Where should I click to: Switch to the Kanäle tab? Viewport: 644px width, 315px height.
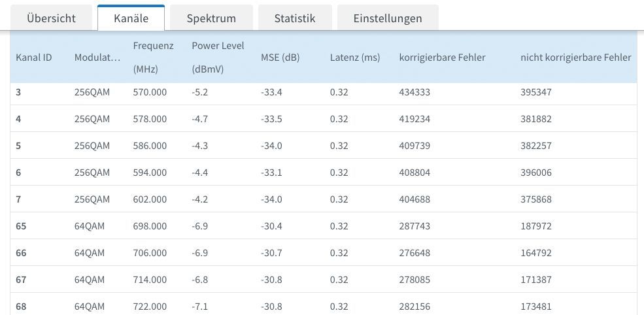(x=131, y=18)
